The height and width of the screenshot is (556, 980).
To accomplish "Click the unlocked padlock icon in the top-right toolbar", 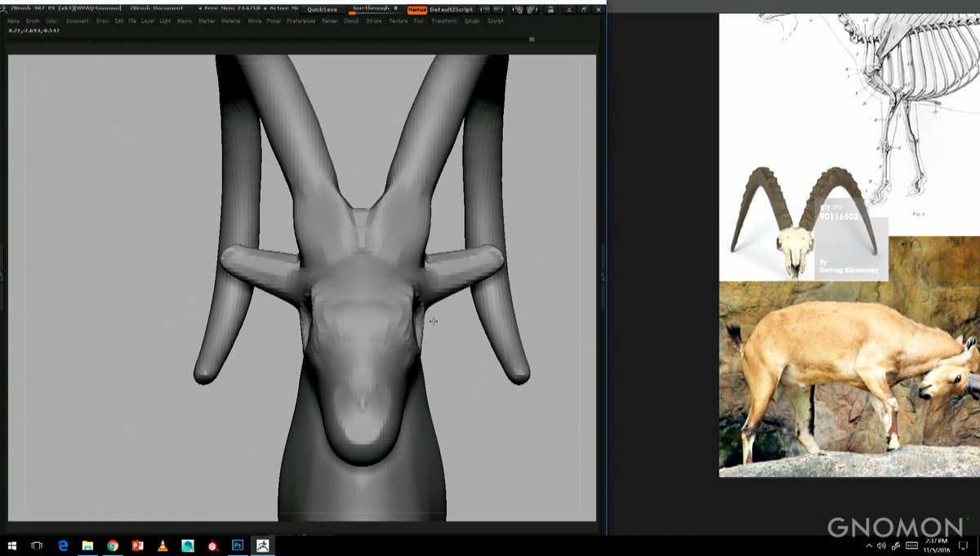I will 551,9.
